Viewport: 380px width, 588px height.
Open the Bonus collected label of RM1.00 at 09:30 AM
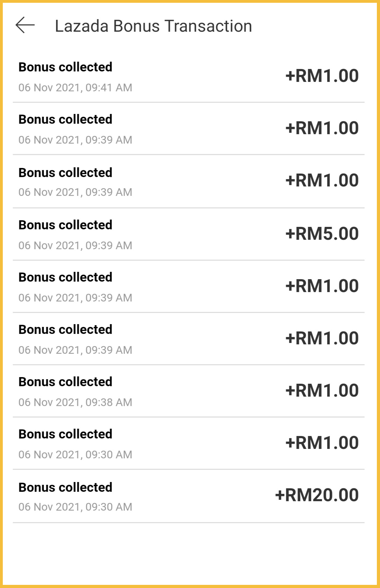click(65, 434)
